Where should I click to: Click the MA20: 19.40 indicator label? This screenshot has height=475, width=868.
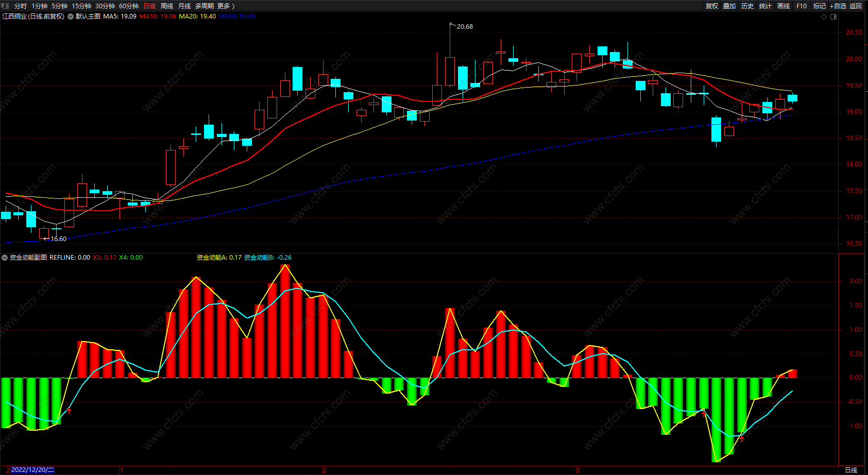tap(197, 16)
